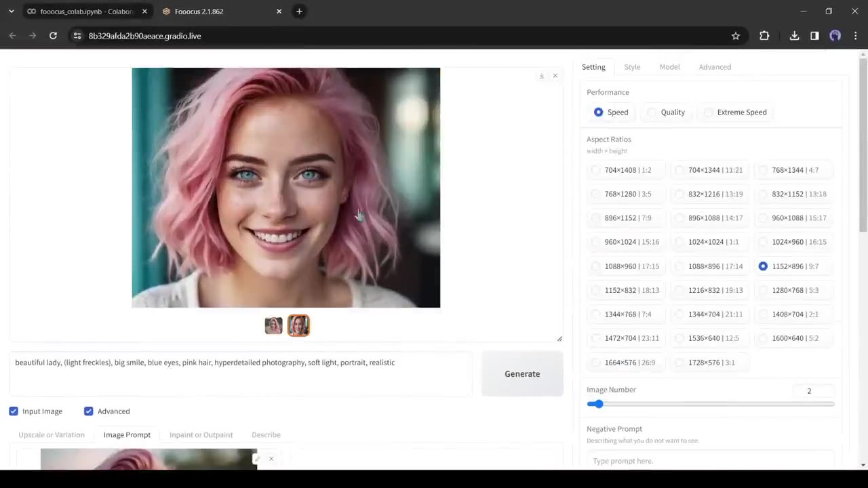Click the Generate button
The width and height of the screenshot is (868, 488).
pyautogui.click(x=522, y=373)
